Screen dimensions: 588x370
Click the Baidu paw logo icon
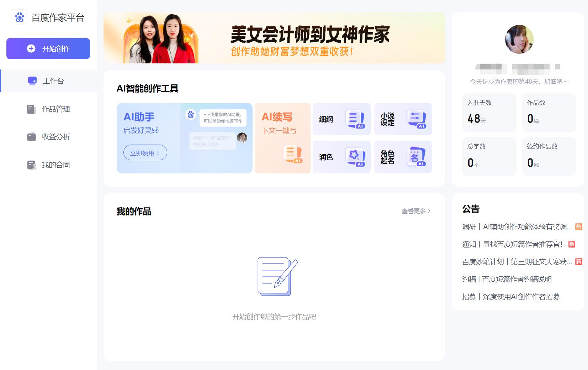pyautogui.click(x=20, y=17)
